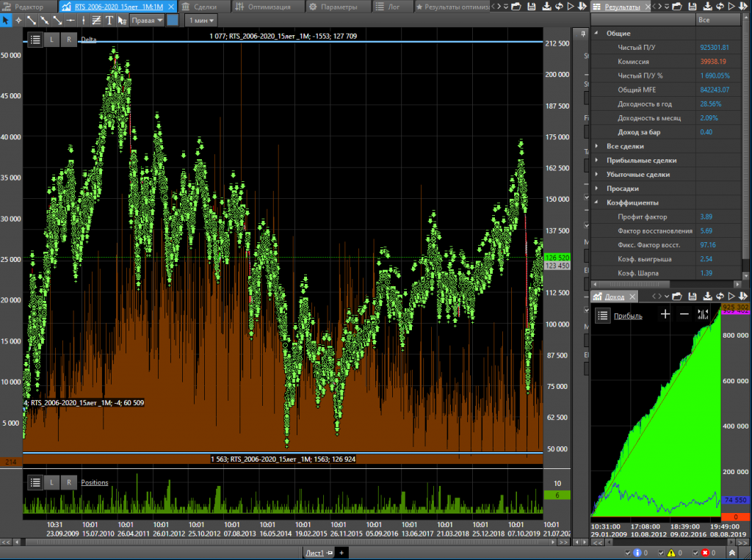Viewport: 752px width, 560px height.
Task: Click the refresh icon in chart tab bar
Action: point(559,7)
